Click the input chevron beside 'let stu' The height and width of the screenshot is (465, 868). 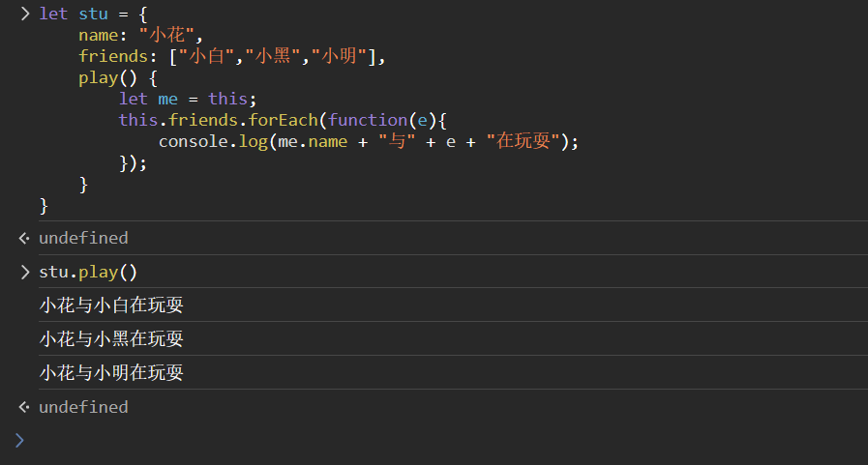(24, 15)
